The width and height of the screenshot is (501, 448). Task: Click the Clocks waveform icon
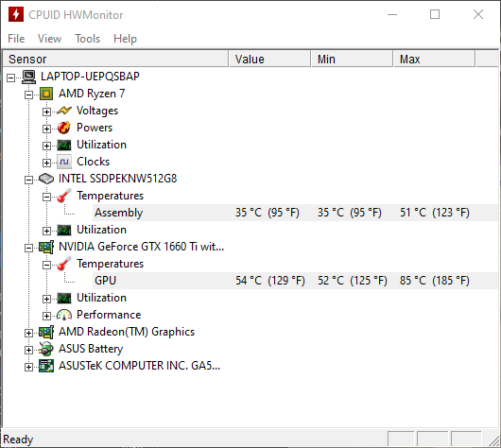tap(64, 162)
